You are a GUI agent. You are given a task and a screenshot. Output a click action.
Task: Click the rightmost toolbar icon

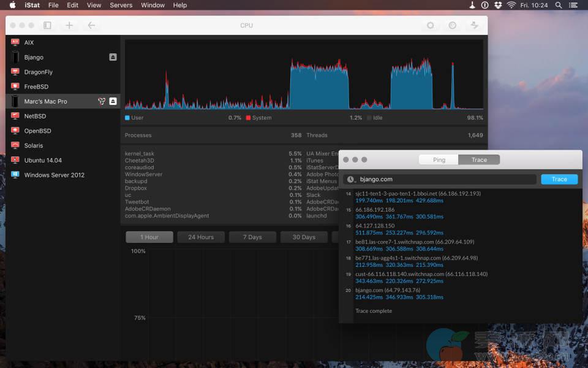point(475,25)
